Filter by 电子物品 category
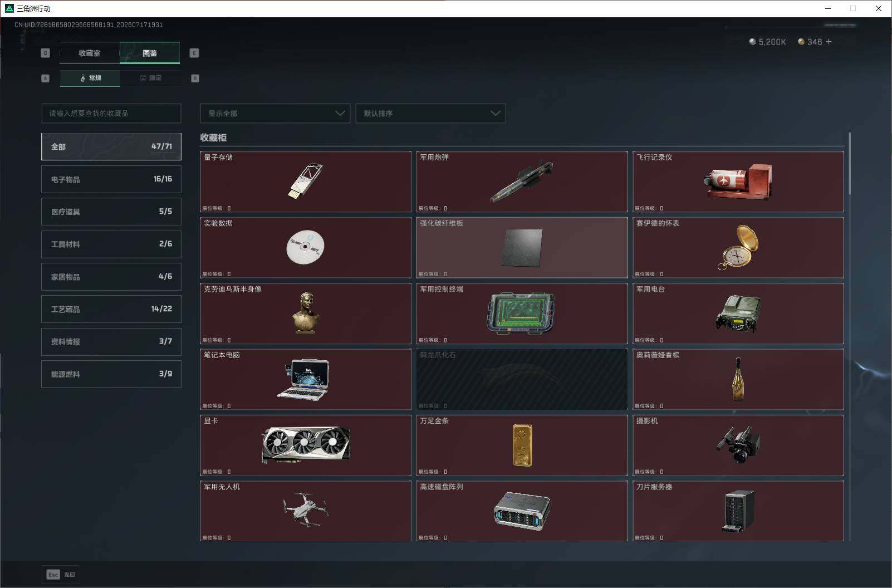 (111, 179)
